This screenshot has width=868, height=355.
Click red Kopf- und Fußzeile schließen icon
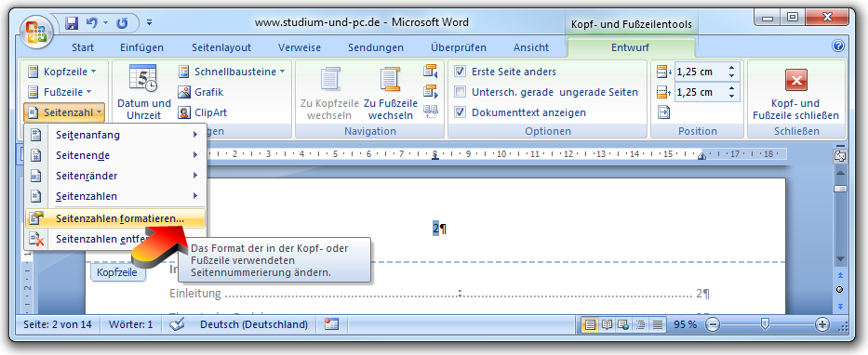point(796,81)
